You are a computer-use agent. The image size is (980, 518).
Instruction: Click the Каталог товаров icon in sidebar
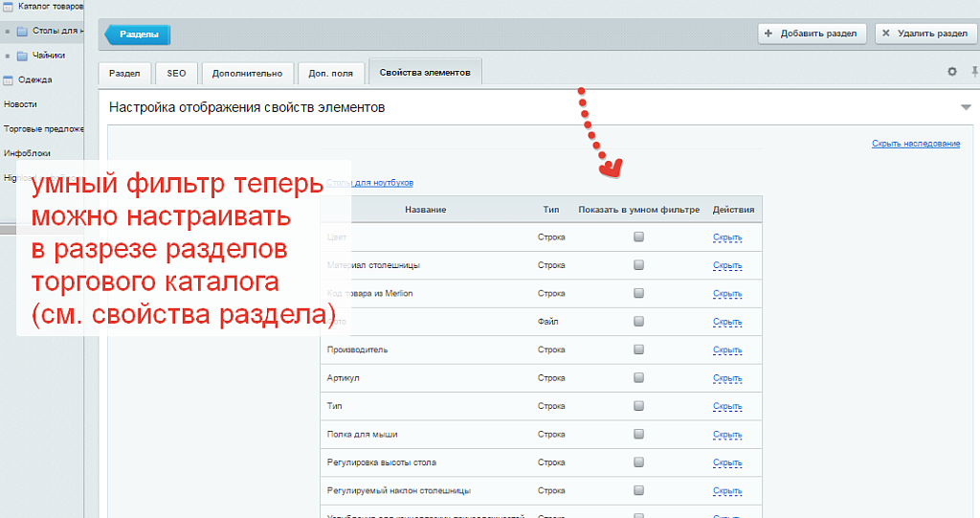(9, 7)
